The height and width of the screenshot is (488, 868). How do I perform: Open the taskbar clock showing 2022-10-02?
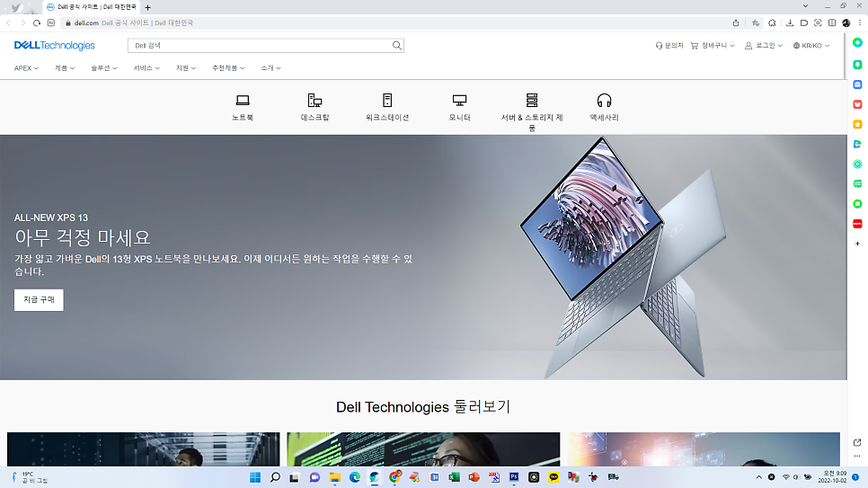[x=832, y=477]
